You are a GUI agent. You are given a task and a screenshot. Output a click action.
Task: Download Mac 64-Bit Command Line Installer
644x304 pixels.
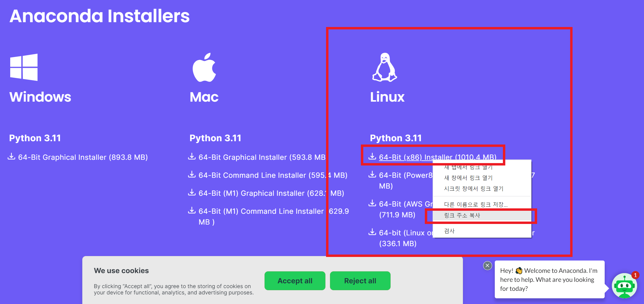pyautogui.click(x=273, y=175)
